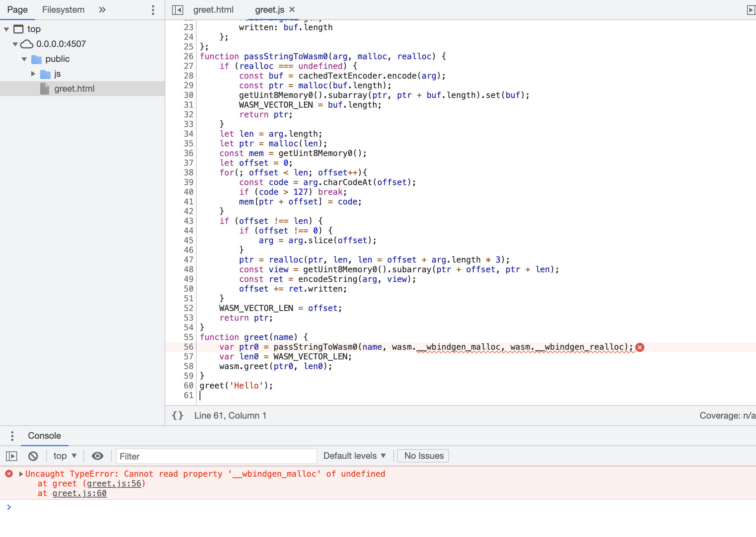756x537 pixels.
Task: Click the No Issues button
Action: [423, 455]
